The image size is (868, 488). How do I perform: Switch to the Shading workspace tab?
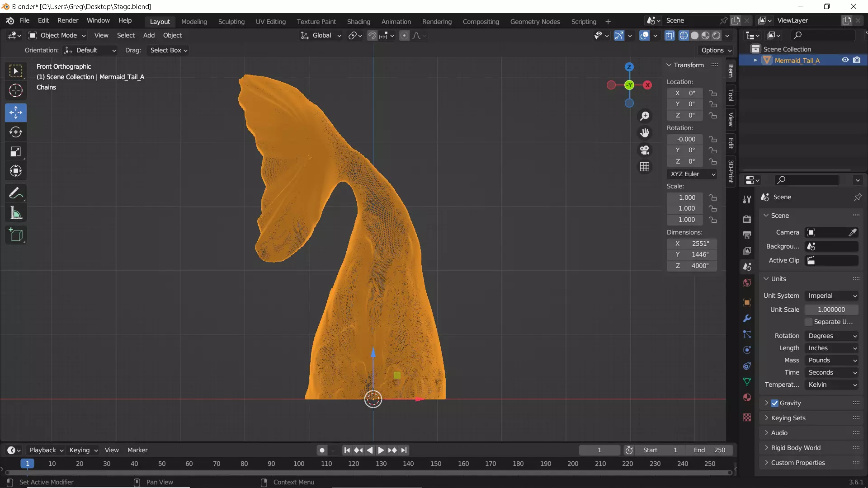point(359,21)
